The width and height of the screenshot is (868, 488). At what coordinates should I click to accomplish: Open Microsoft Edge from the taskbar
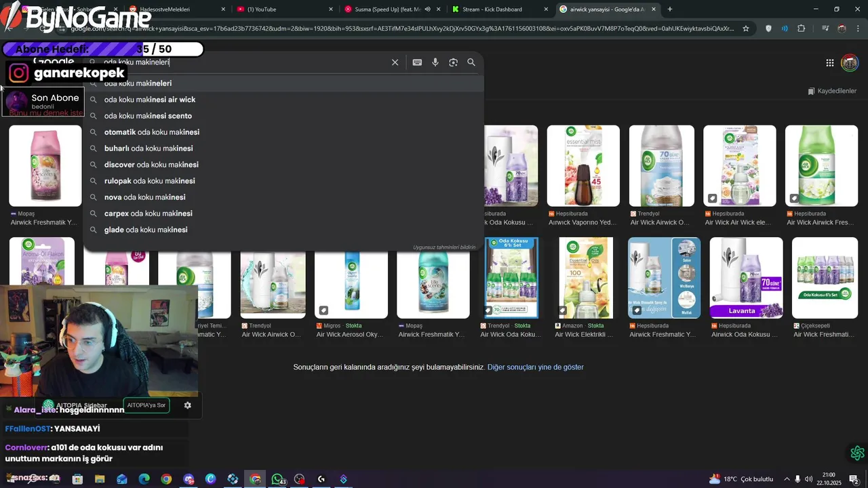(x=144, y=479)
